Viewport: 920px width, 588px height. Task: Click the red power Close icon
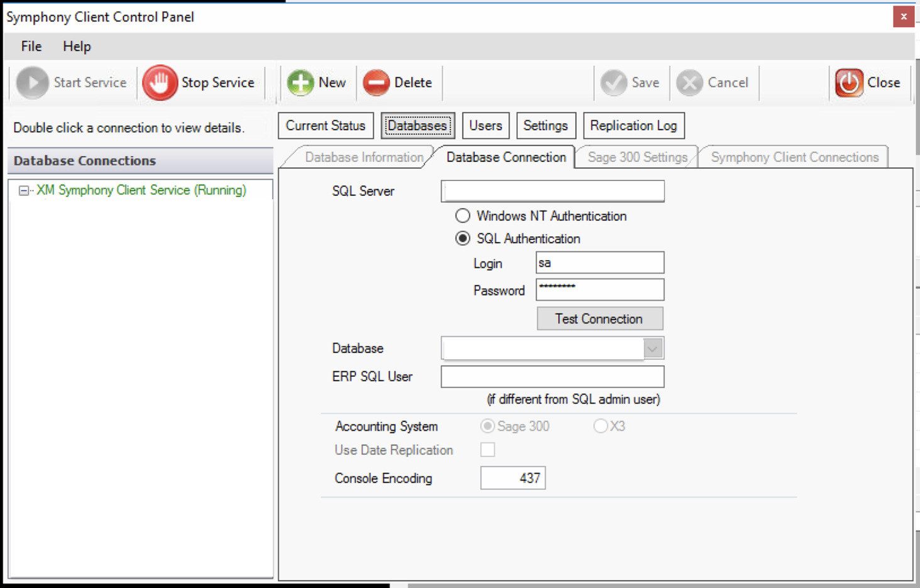coord(849,82)
